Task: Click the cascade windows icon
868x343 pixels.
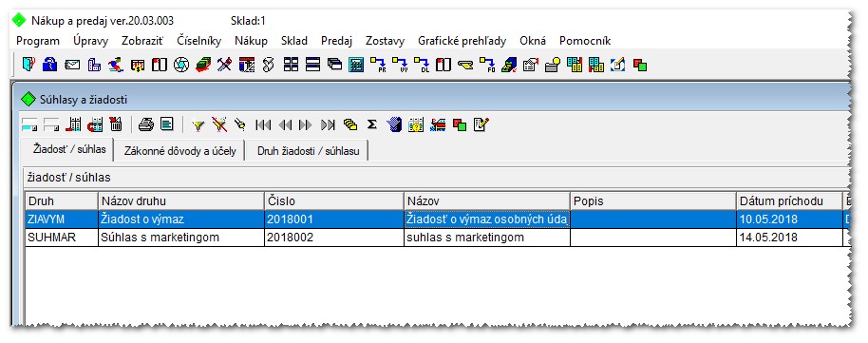Action: pos(334,65)
